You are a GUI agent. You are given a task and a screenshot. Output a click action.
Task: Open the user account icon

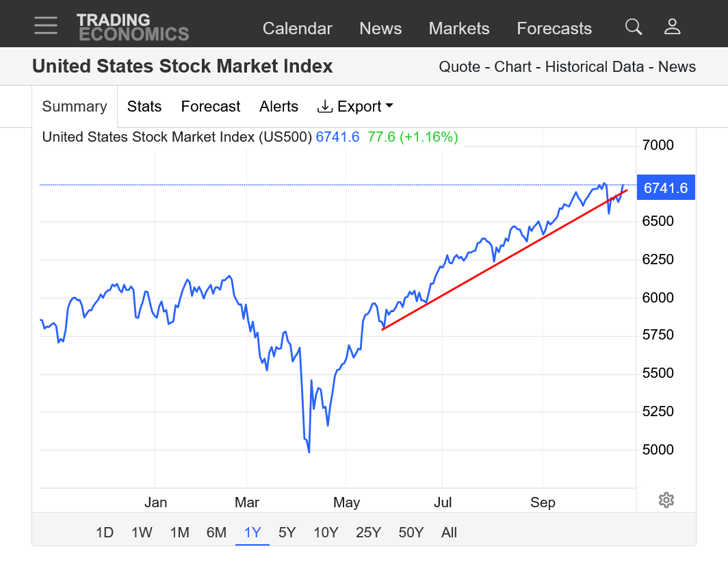click(x=672, y=27)
